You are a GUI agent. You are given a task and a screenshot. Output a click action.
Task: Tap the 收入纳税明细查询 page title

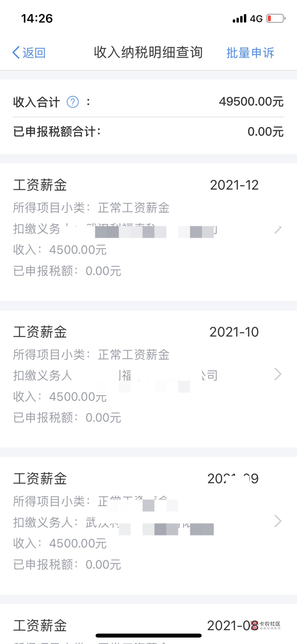pos(148,52)
